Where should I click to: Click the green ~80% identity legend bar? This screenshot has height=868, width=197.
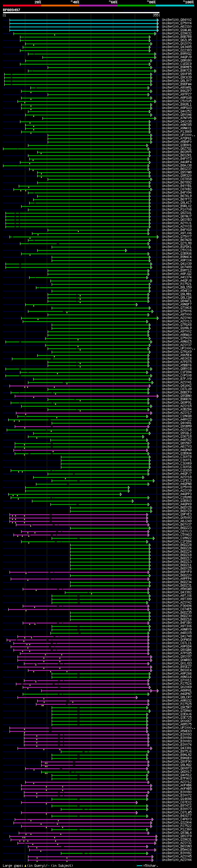pos(137,6)
